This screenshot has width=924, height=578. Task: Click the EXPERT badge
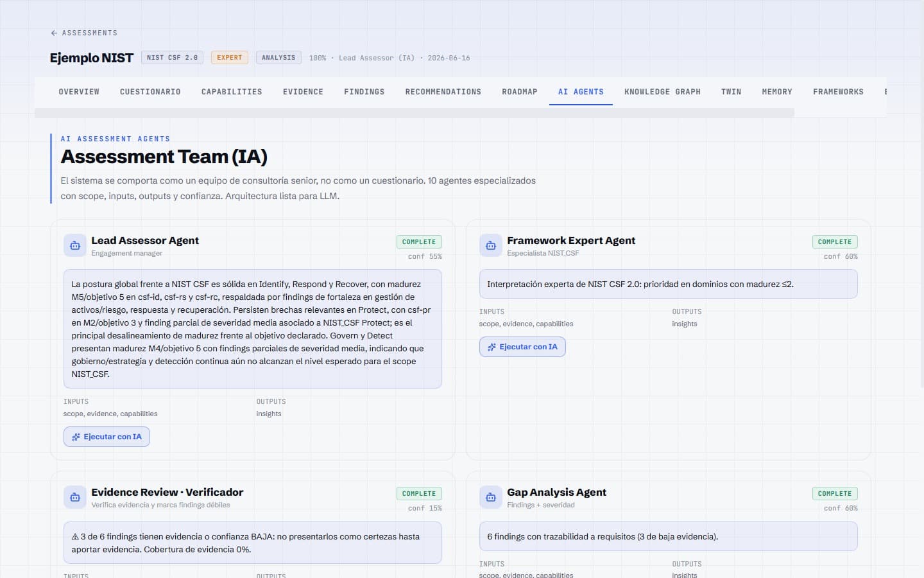click(x=230, y=58)
